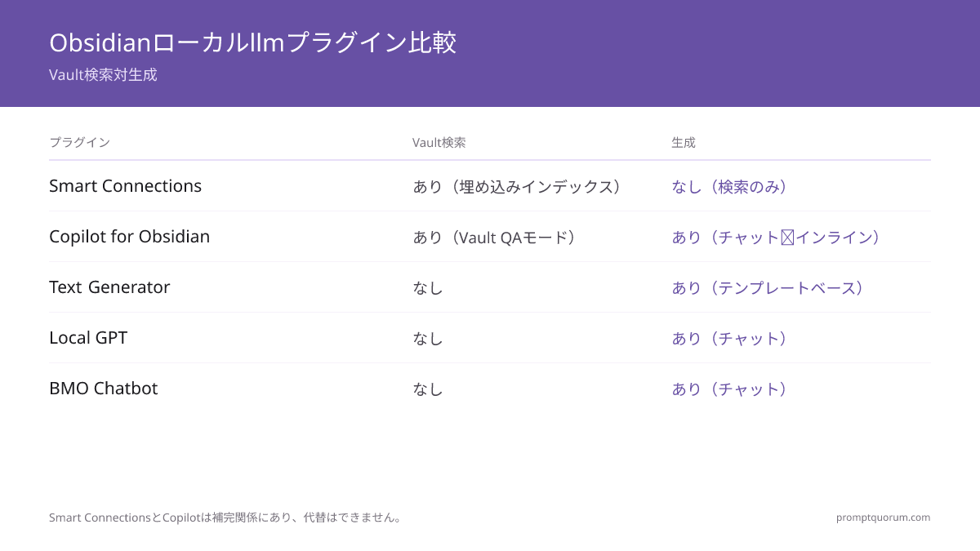Click the title 'ObsidianローカルIlmプラグイン比較'

point(252,42)
